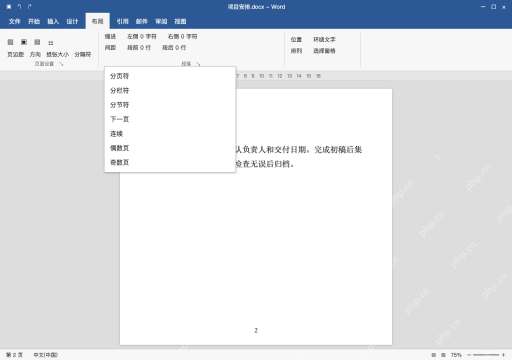512x360 pixels.
Task: Open the 页边距 margins icon
Action: point(10,42)
